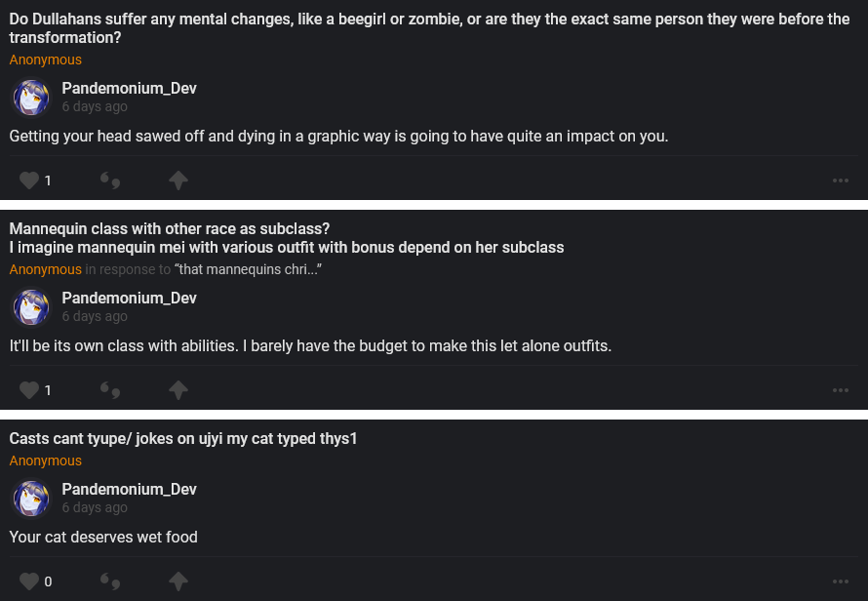This screenshot has width=868, height=601.
Task: Open the Dullahans mental changes question
Action: 429,28
